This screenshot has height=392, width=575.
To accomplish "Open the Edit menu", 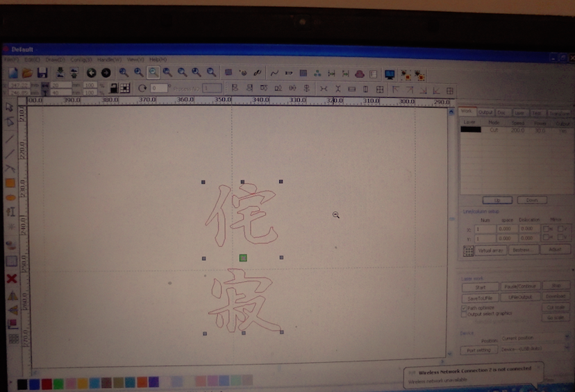I will tap(32, 60).
